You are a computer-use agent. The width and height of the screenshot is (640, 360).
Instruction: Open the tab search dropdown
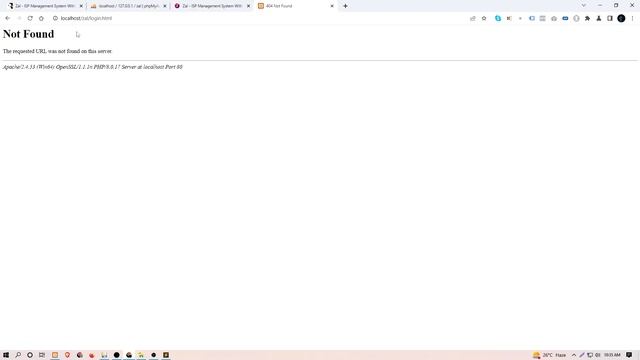coord(584,6)
